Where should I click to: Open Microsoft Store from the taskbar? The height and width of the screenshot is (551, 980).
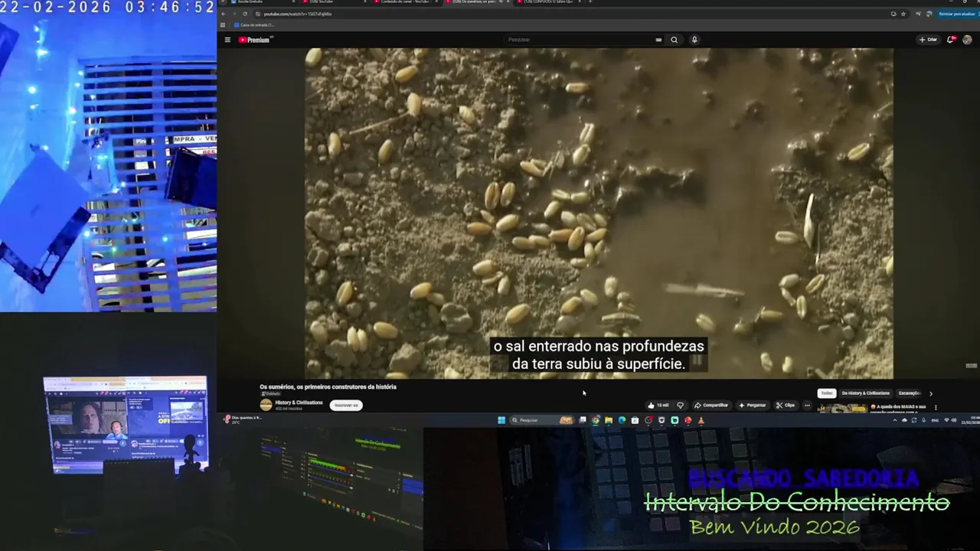point(635,420)
